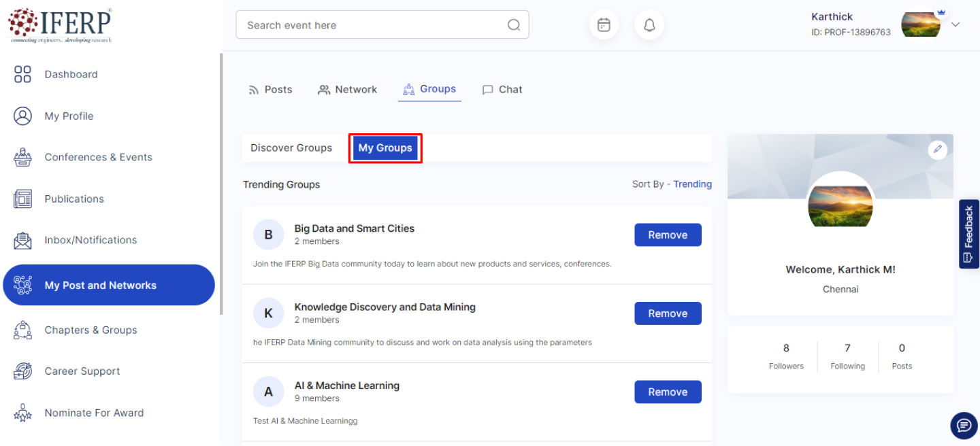Click the Nominate For Award icon
The image size is (980, 446).
pyautogui.click(x=22, y=413)
